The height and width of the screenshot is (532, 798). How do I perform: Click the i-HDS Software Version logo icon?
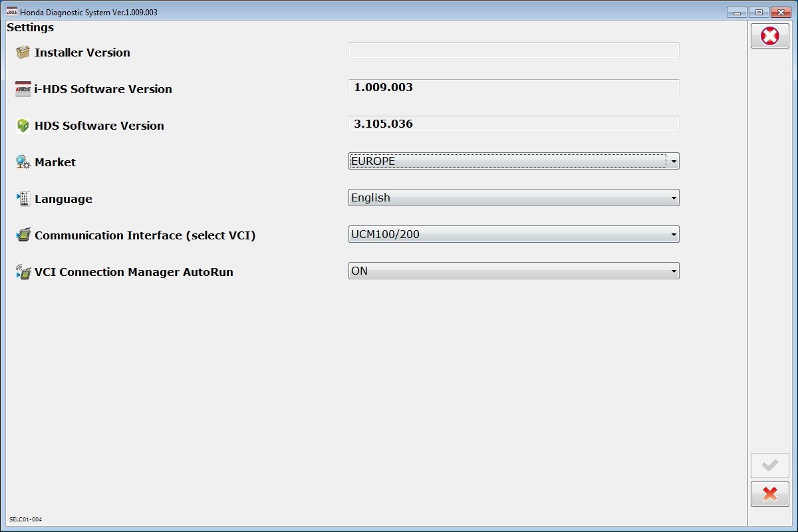tap(23, 89)
